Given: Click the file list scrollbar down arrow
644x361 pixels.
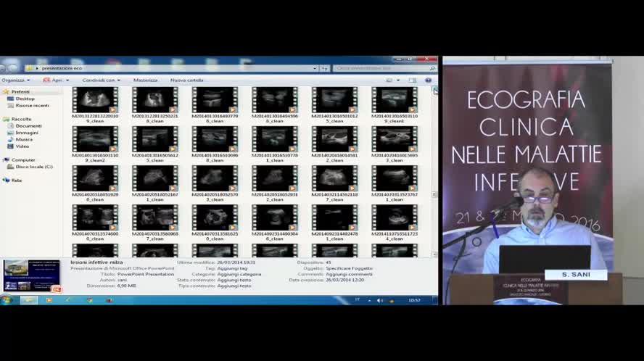Looking at the screenshot, I should 434,254.
